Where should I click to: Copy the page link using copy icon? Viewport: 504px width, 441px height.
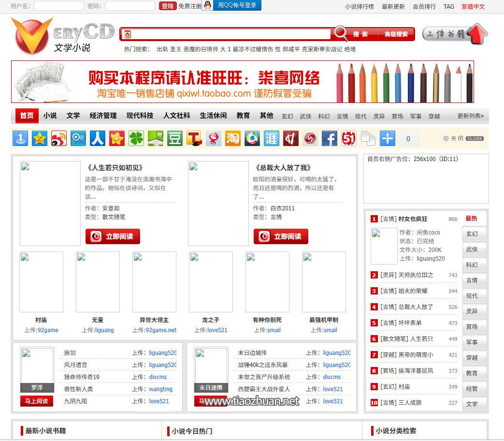coord(367,138)
